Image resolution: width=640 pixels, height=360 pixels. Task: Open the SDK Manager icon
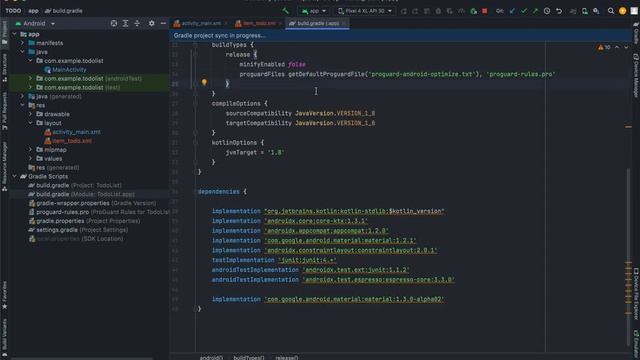click(596, 11)
